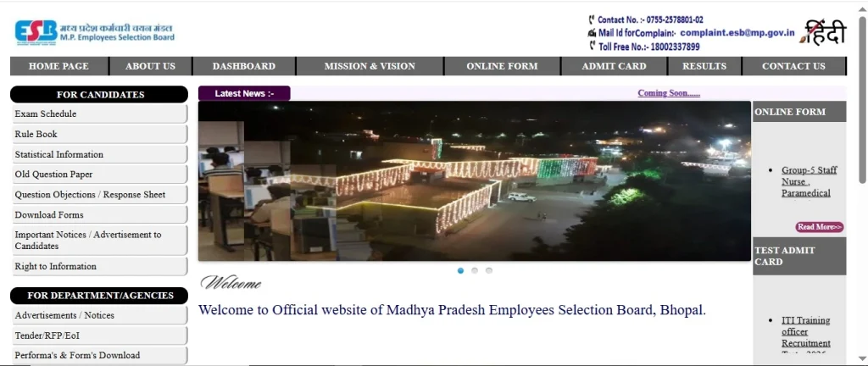
Task: Click the Read More button
Action: click(820, 227)
